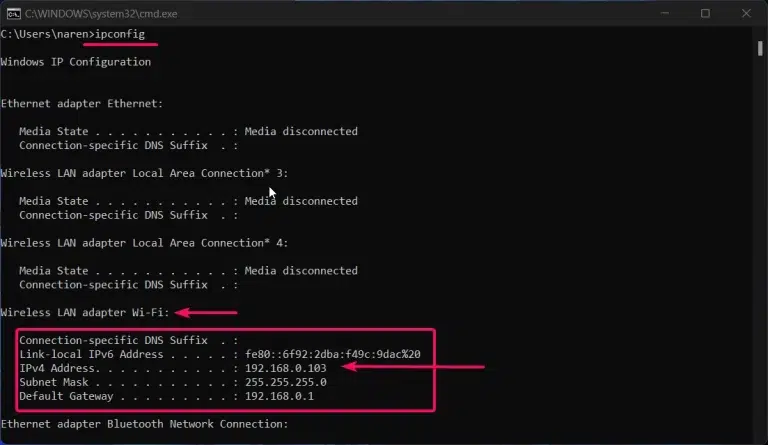Image resolution: width=768 pixels, height=445 pixels.
Task: Minimize the cmd.exe window
Action: tap(665, 13)
